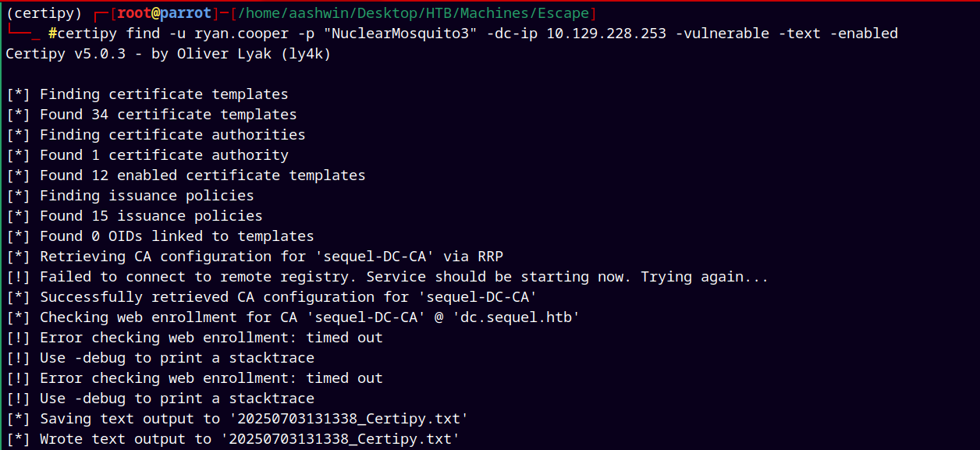
Task: Click the first 'Error checking web enrollment' line
Action: coord(194,338)
